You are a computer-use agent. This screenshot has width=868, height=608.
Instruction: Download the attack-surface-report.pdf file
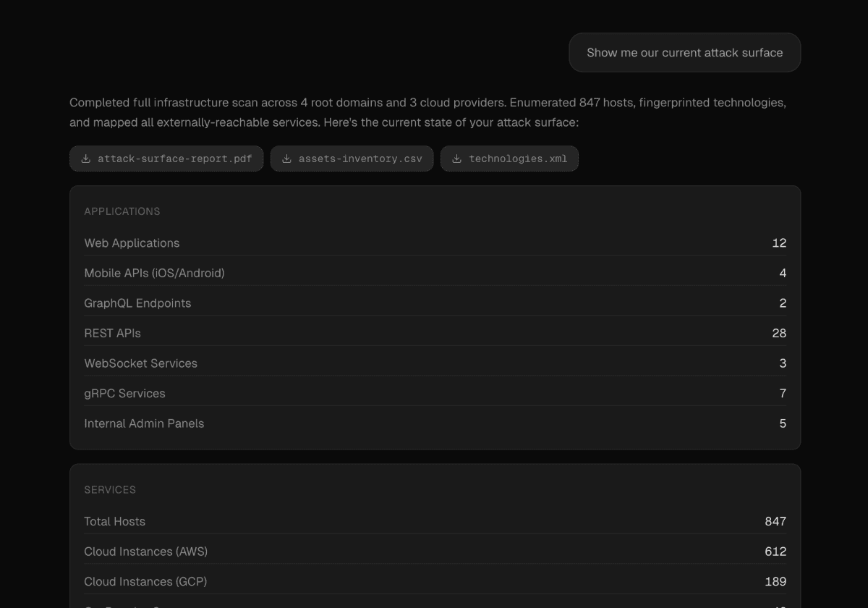tap(174, 159)
